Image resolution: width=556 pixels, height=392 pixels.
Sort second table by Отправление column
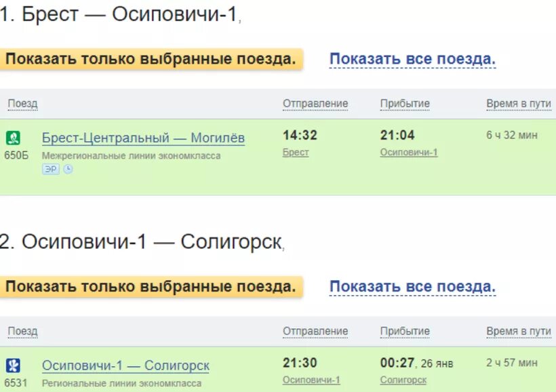(x=315, y=332)
